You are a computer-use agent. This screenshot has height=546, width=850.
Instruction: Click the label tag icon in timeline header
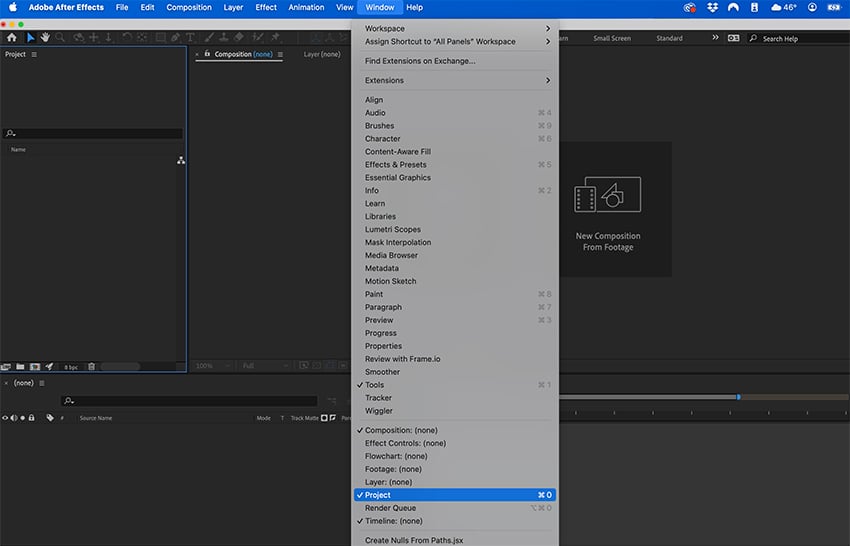click(x=50, y=417)
